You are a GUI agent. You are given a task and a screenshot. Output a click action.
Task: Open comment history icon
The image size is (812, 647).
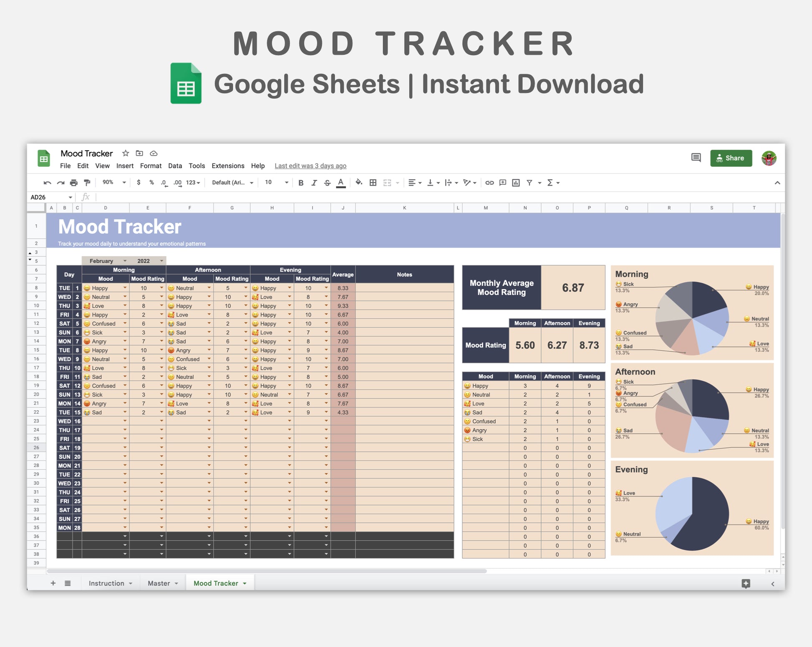click(x=696, y=158)
